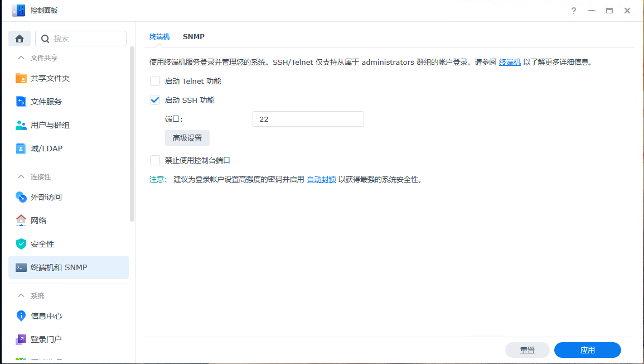
Task: Open the 自动封锁 link
Action: coord(321,179)
